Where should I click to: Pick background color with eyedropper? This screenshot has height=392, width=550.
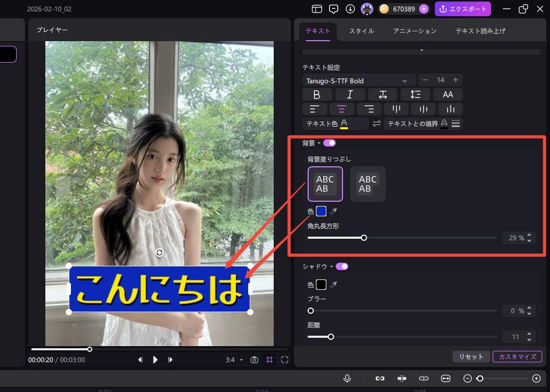[334, 211]
